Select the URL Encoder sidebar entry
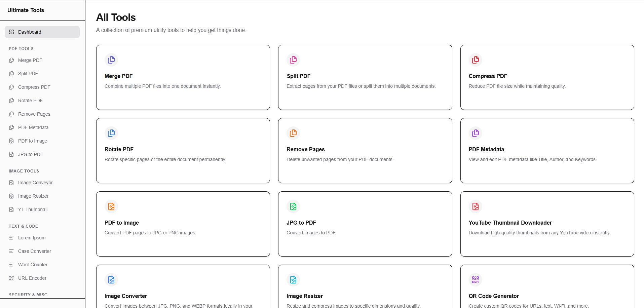644x308 pixels. point(32,278)
